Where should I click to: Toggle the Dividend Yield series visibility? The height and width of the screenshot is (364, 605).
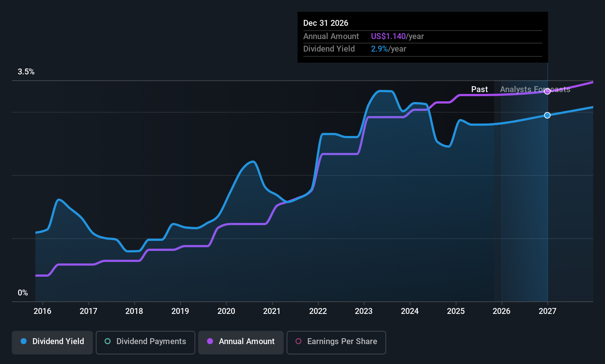click(x=52, y=342)
